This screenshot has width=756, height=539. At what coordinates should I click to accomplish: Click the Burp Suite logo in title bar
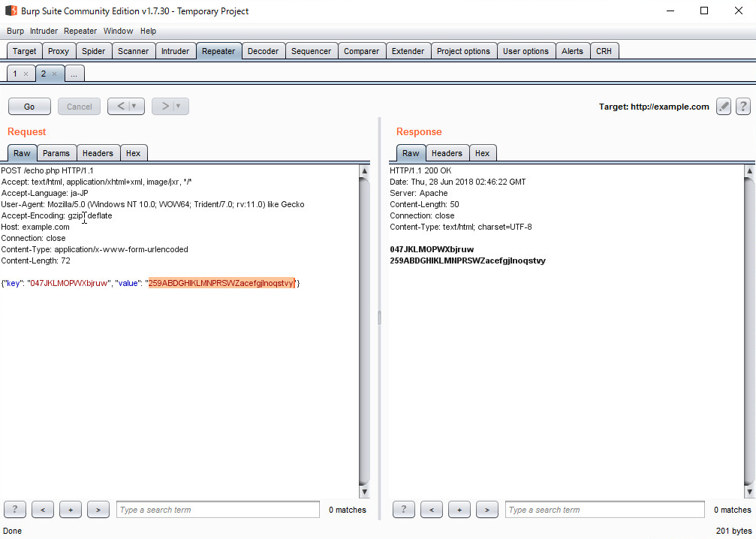11,11
